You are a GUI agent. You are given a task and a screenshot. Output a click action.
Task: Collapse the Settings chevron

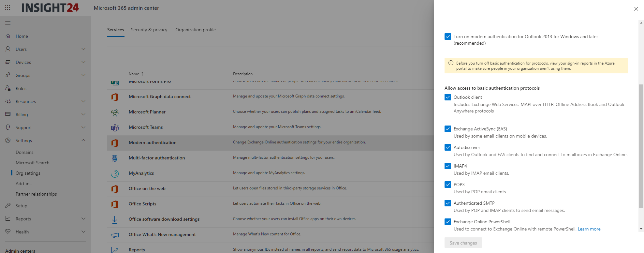click(83, 140)
